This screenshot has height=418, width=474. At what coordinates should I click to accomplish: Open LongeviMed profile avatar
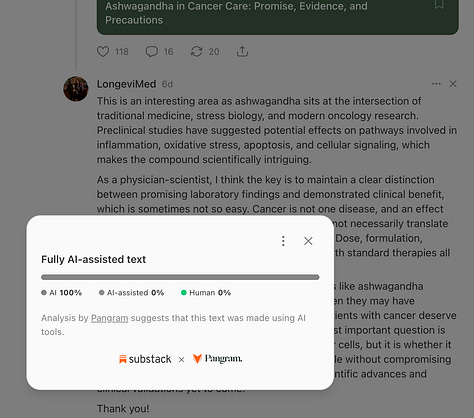pyautogui.click(x=76, y=89)
